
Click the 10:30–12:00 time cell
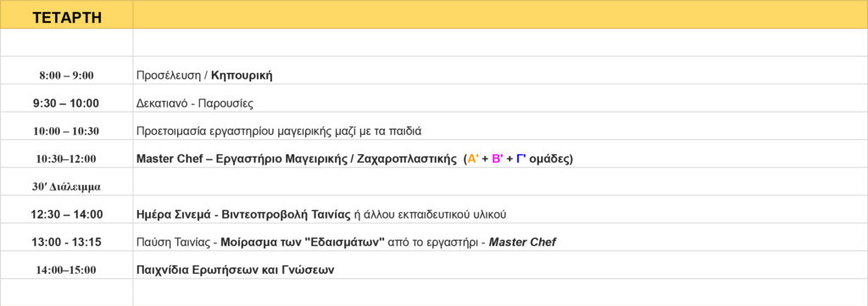coord(66,159)
